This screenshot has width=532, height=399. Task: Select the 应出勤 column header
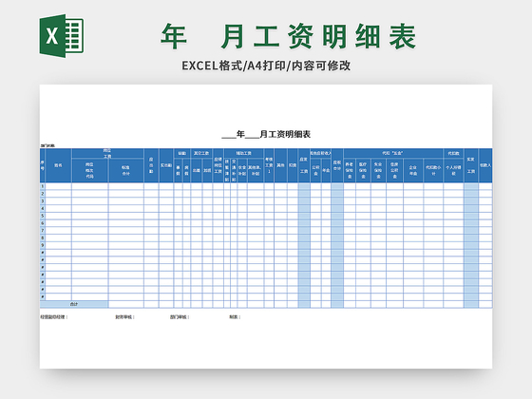tap(151, 165)
